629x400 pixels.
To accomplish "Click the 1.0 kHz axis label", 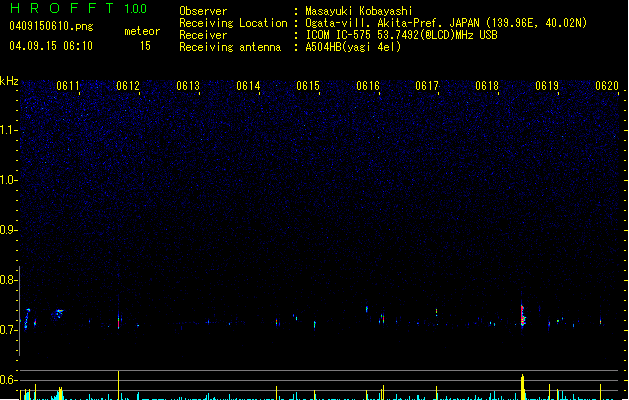I will click(x=8, y=180).
